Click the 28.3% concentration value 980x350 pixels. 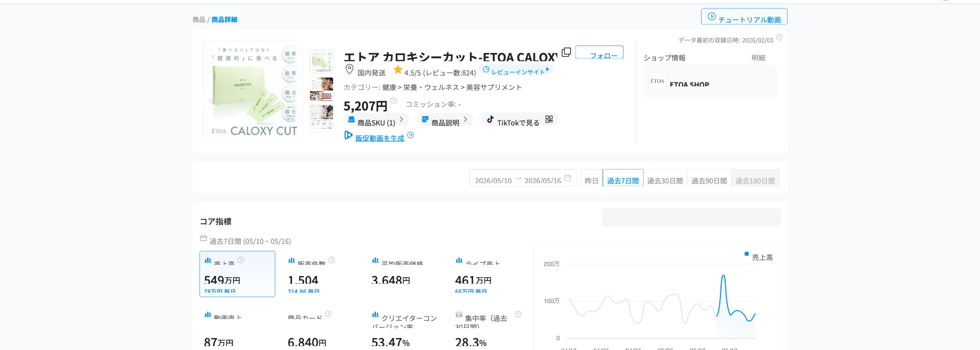pyautogui.click(x=471, y=342)
